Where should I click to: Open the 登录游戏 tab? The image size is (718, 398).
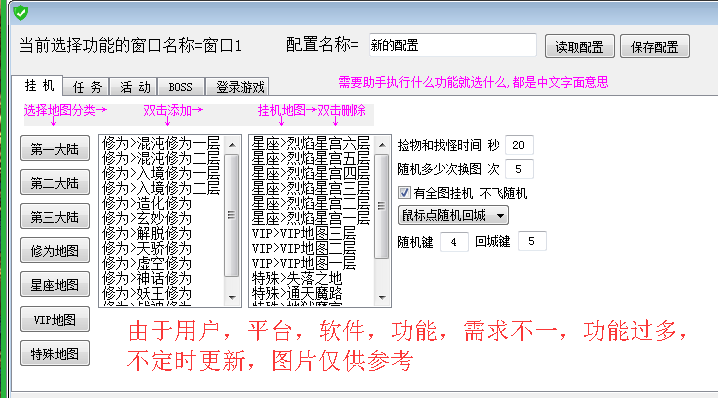[238, 87]
